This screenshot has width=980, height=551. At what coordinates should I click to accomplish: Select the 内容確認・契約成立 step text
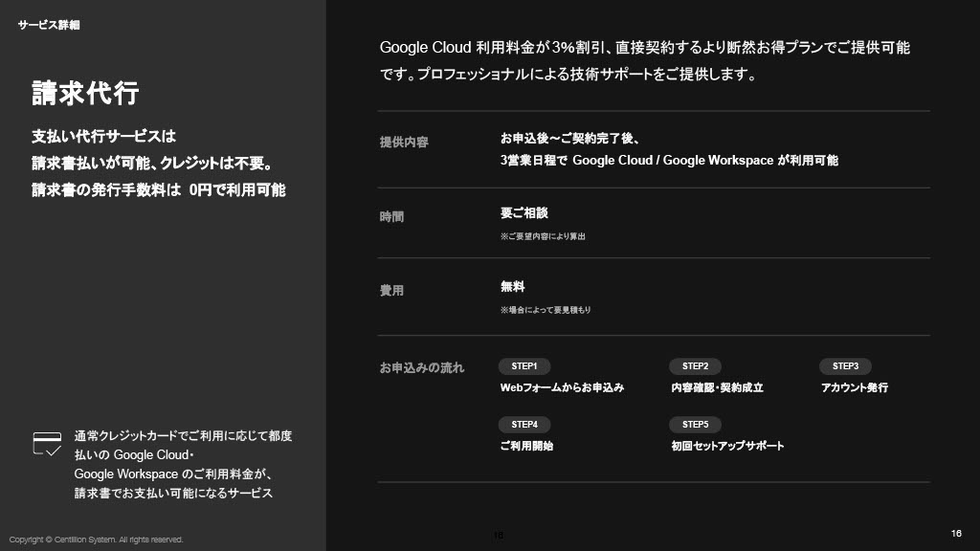click(x=718, y=388)
